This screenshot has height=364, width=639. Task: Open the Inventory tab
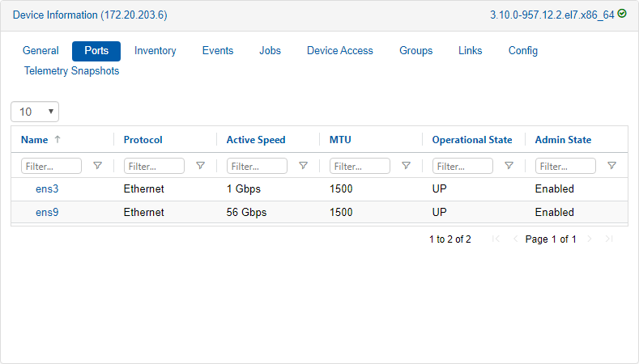tap(155, 51)
